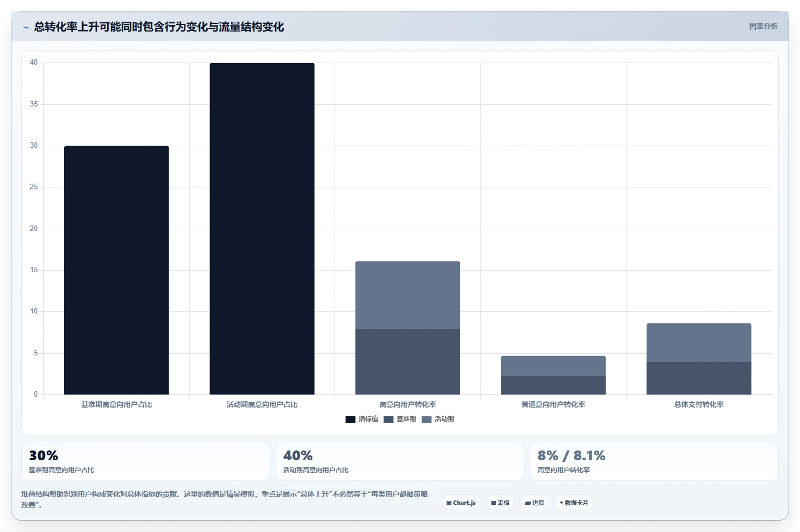This screenshot has height=532, width=800.
Task: Click the y-axis tick label 40
Action: pos(34,62)
